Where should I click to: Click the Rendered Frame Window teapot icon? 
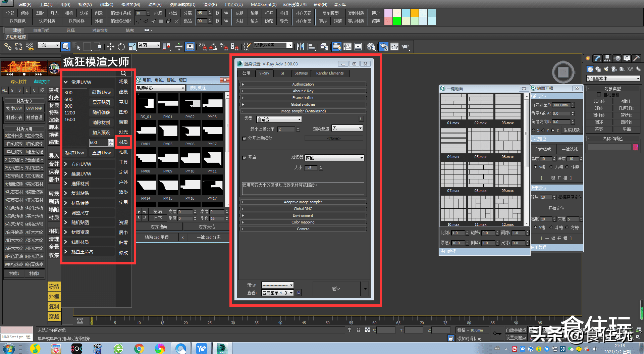(x=394, y=46)
